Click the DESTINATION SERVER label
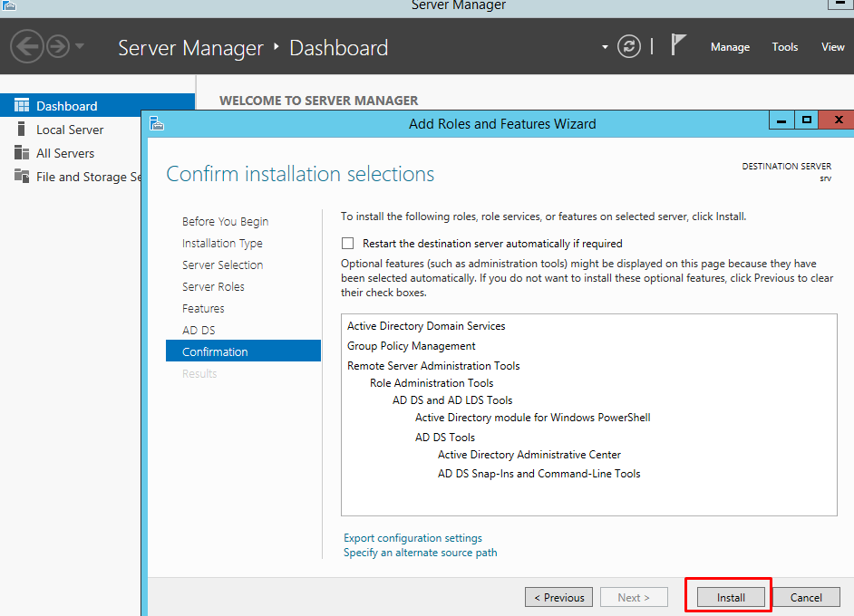This screenshot has width=854, height=616. (x=787, y=166)
